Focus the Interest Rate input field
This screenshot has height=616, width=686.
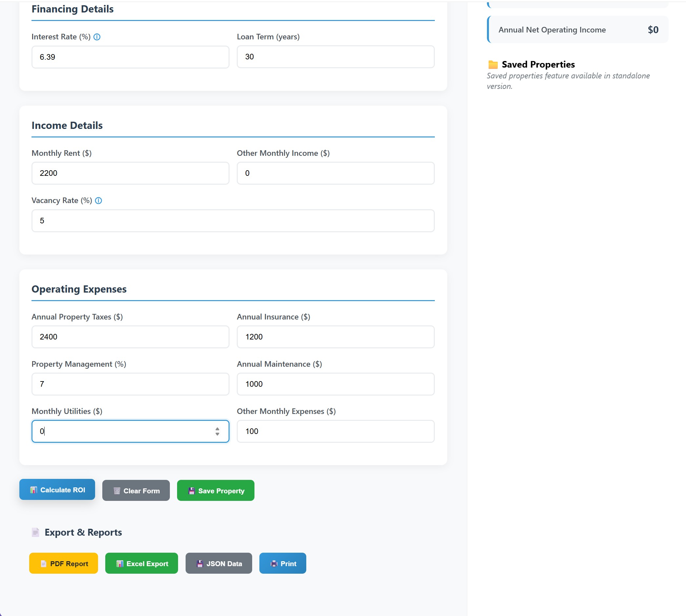pos(130,57)
